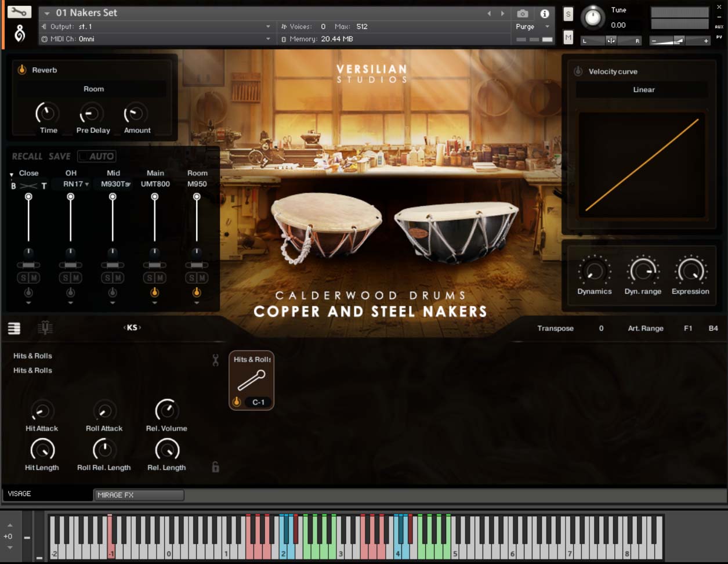This screenshot has width=728, height=564.
Task: Click the Dynamics knob
Action: point(594,271)
